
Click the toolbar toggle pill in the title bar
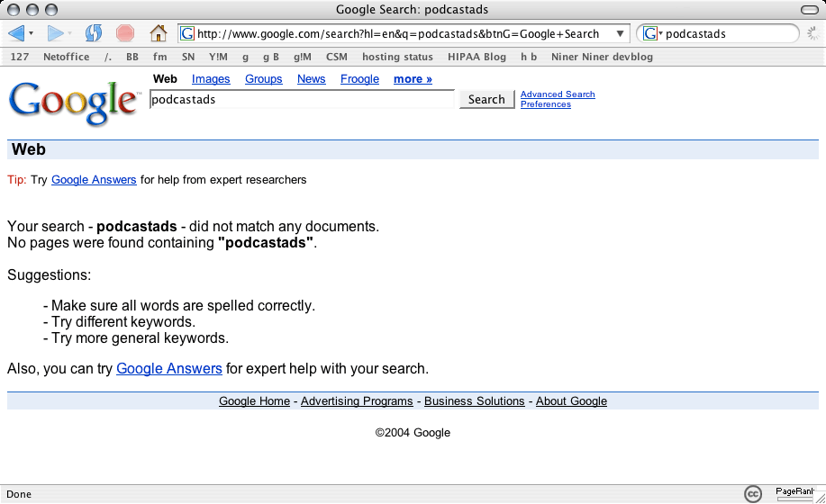(809, 10)
